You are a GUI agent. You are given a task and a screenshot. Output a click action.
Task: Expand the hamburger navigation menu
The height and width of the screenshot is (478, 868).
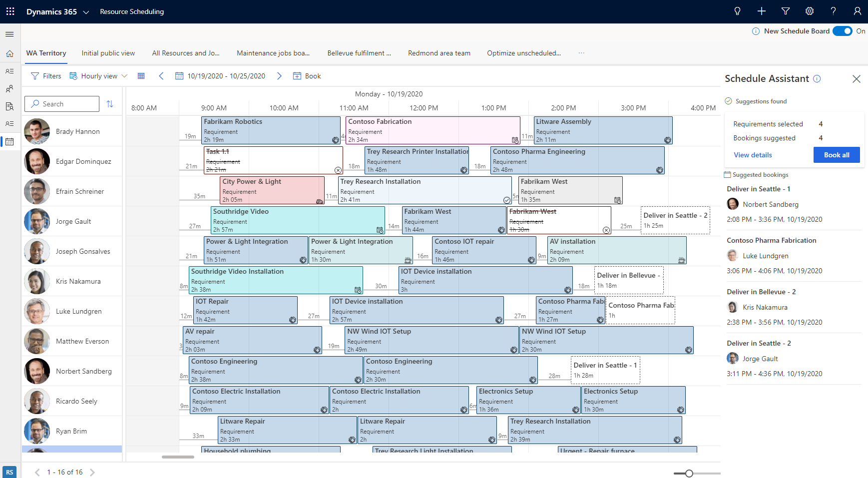point(9,34)
